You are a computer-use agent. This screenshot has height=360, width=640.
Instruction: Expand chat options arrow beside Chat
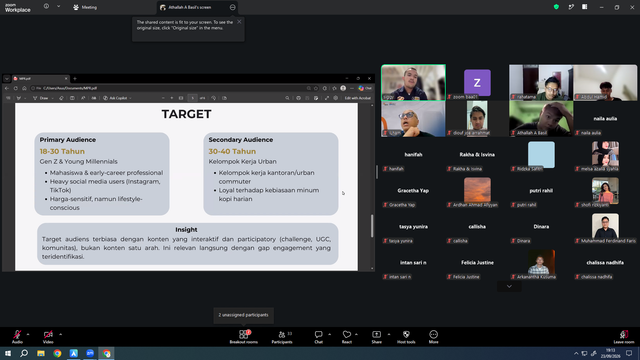(x=329, y=334)
